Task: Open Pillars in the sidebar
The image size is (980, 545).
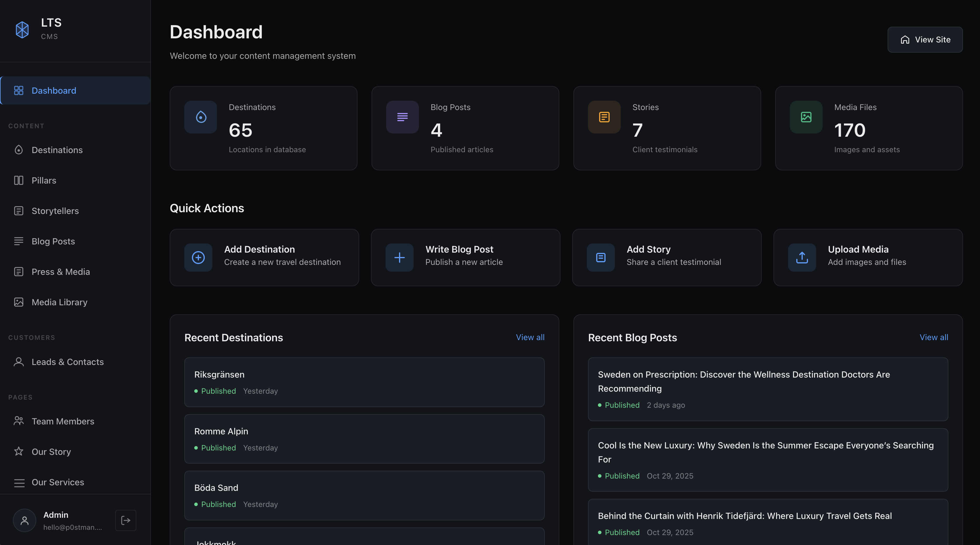Action: pos(44,180)
